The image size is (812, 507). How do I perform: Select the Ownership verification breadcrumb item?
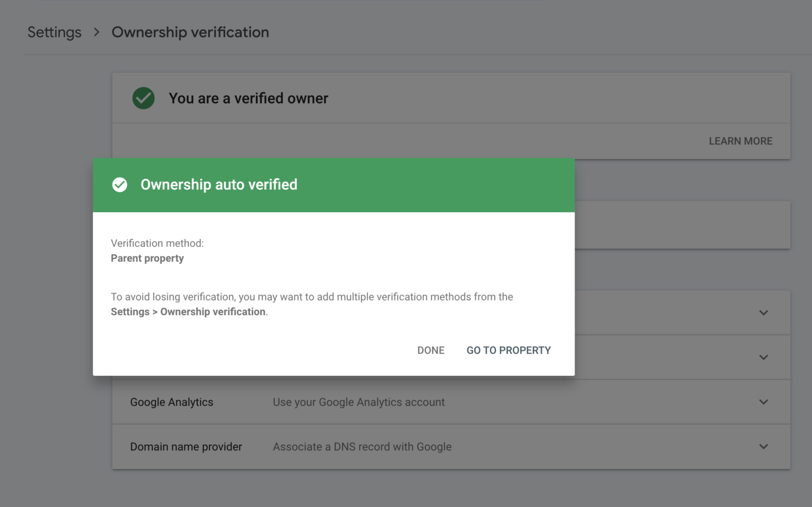click(x=190, y=32)
